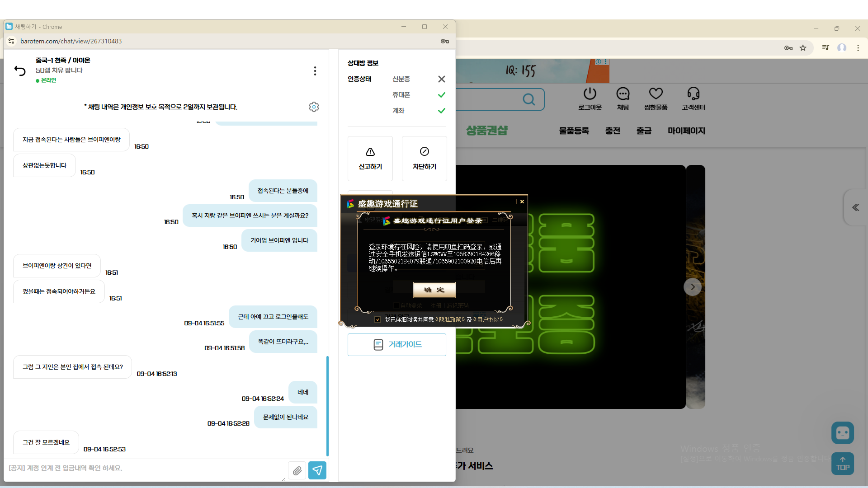The height and width of the screenshot is (488, 868).
Task: Select the 물품등록 menu item
Action: coord(574,131)
